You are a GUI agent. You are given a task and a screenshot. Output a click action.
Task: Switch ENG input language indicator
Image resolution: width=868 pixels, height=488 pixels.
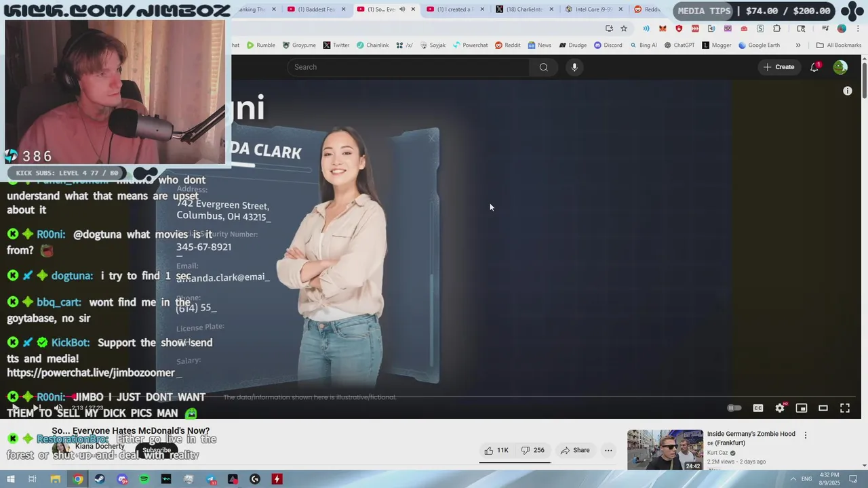coord(806,479)
